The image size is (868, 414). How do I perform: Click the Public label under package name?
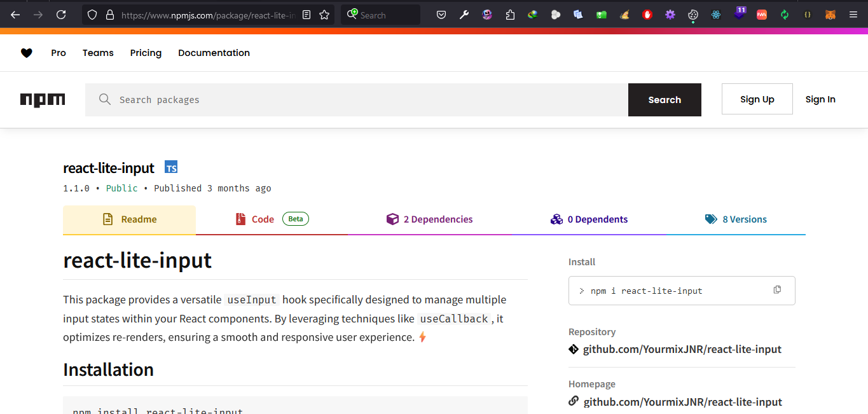tap(122, 188)
